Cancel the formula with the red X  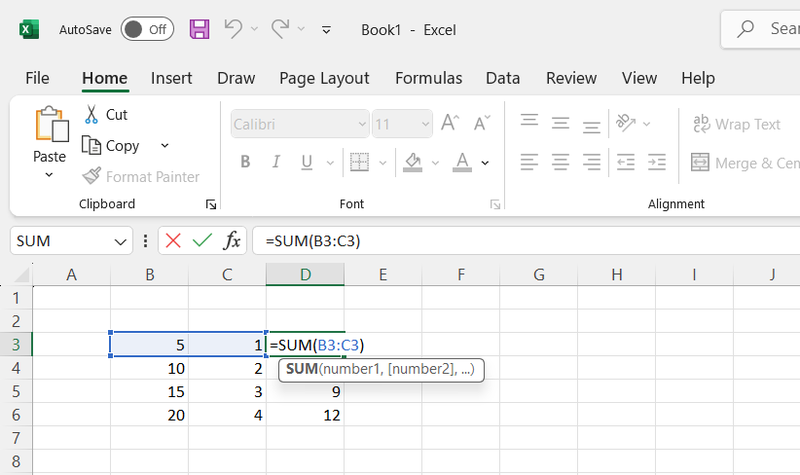173,240
